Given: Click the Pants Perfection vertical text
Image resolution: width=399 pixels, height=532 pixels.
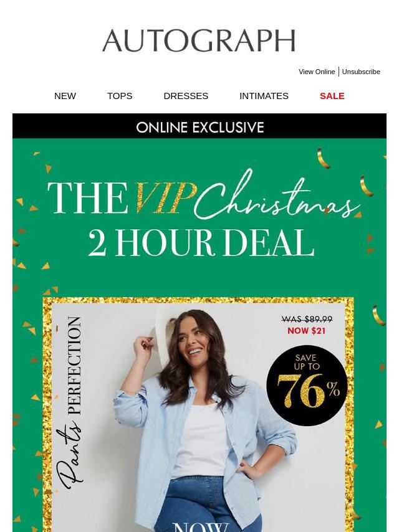Looking at the screenshot, I should (x=70, y=403).
